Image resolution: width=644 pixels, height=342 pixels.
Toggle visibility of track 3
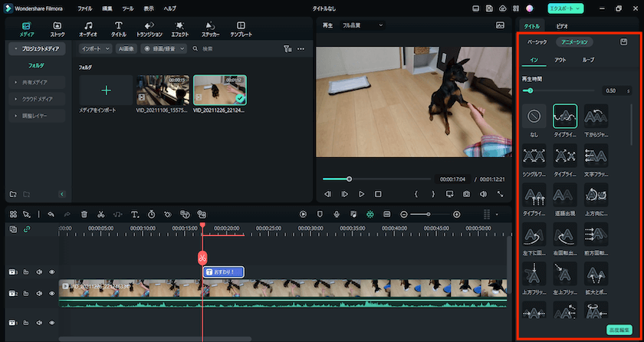[52, 271]
